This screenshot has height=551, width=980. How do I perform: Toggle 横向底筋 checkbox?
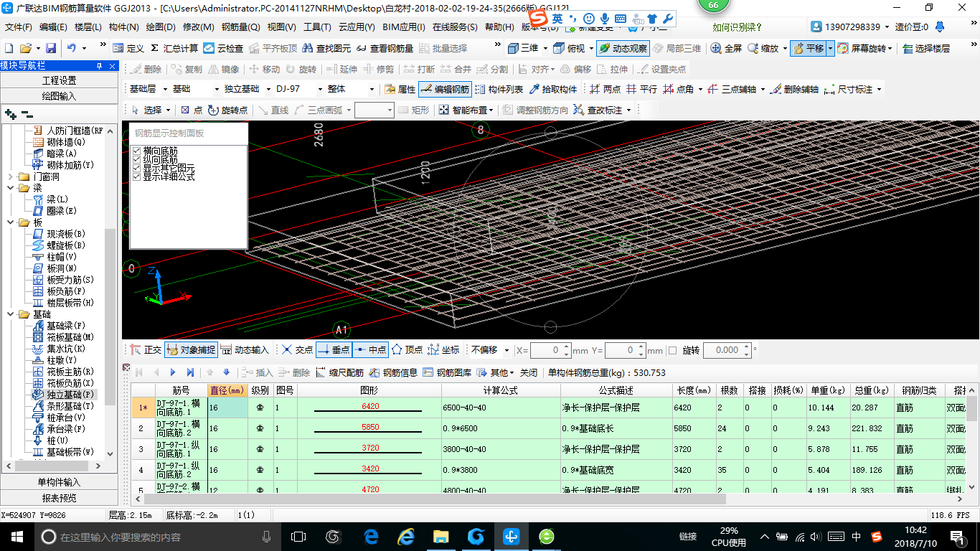click(137, 151)
